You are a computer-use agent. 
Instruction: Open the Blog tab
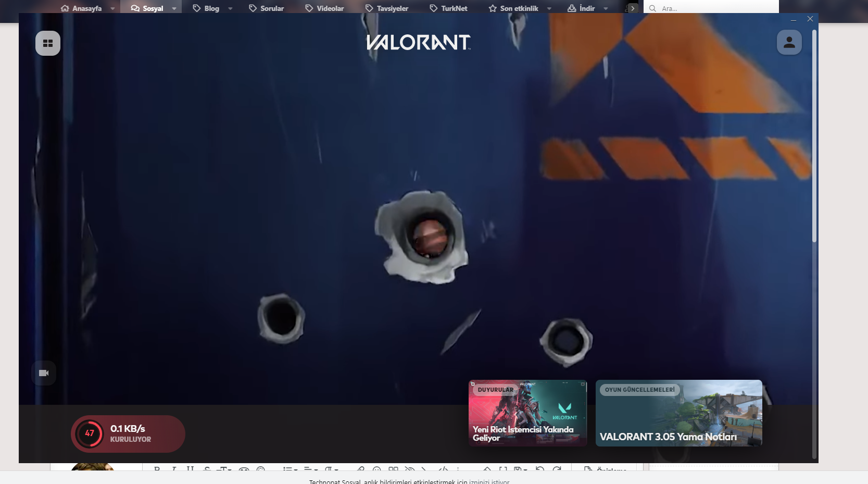point(206,8)
